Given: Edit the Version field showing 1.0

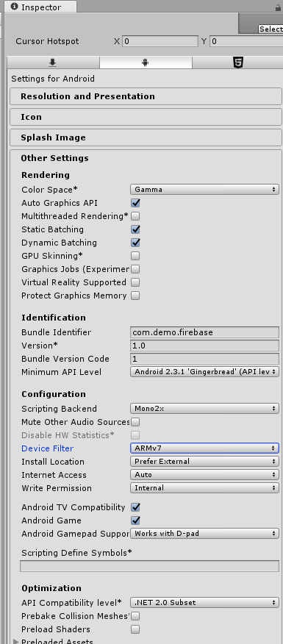Looking at the screenshot, I should [x=204, y=346].
